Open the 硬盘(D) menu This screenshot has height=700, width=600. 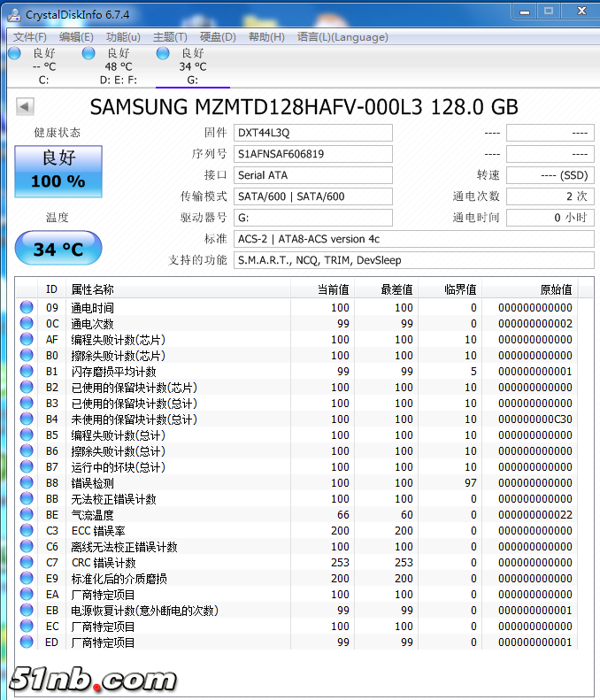(218, 37)
